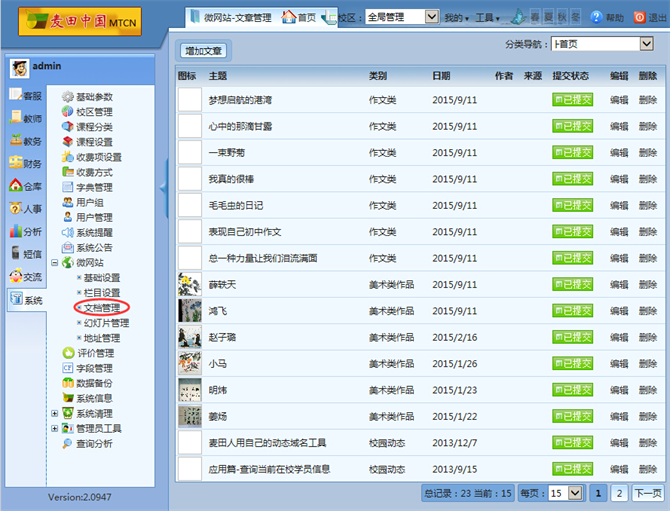
Task: Collapse the 微网站 tree node
Action: (55, 262)
